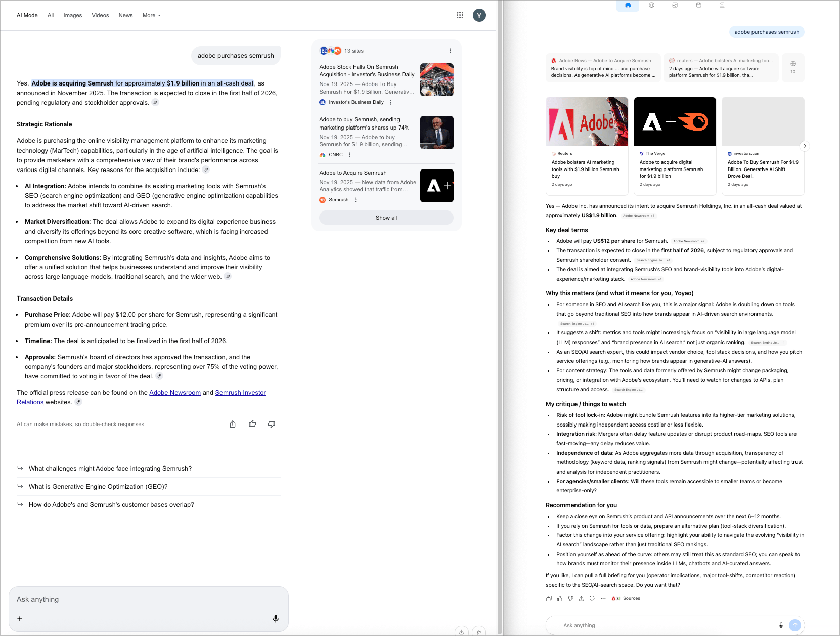Switch to the All results tab

click(x=51, y=15)
